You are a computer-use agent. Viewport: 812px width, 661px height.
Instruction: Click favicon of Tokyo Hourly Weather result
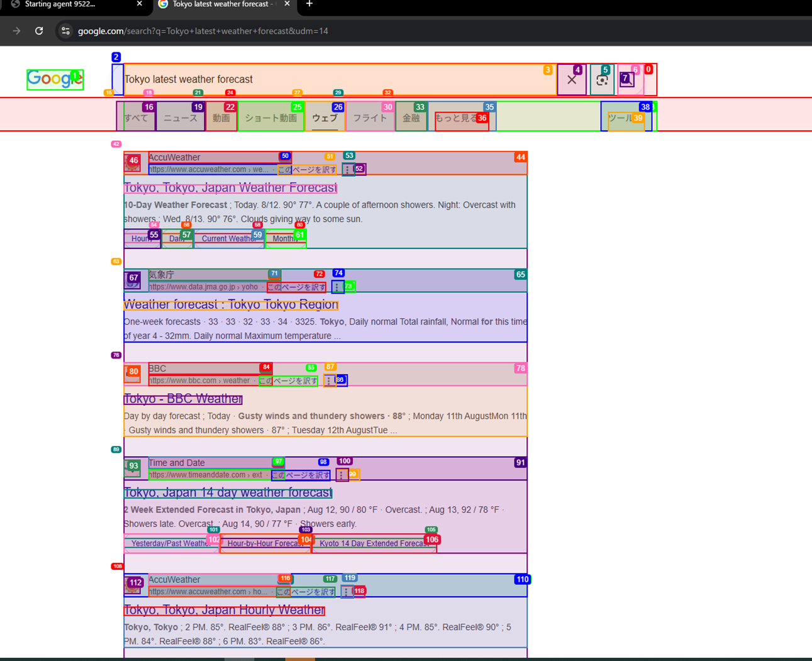pyautogui.click(x=133, y=586)
